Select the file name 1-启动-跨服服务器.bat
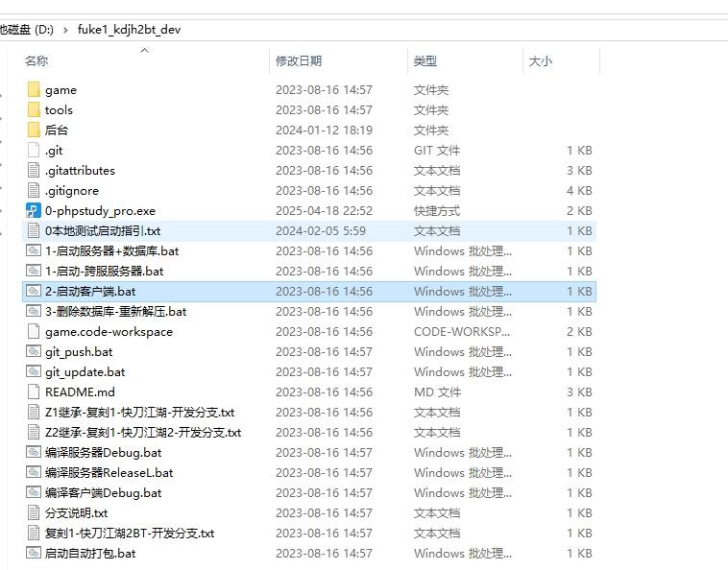This screenshot has width=728, height=570. coord(105,271)
